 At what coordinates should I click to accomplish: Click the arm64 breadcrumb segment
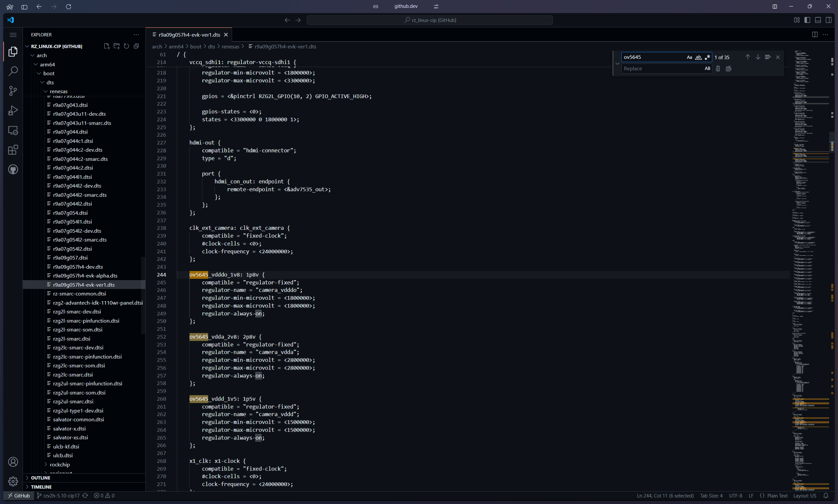(x=176, y=46)
